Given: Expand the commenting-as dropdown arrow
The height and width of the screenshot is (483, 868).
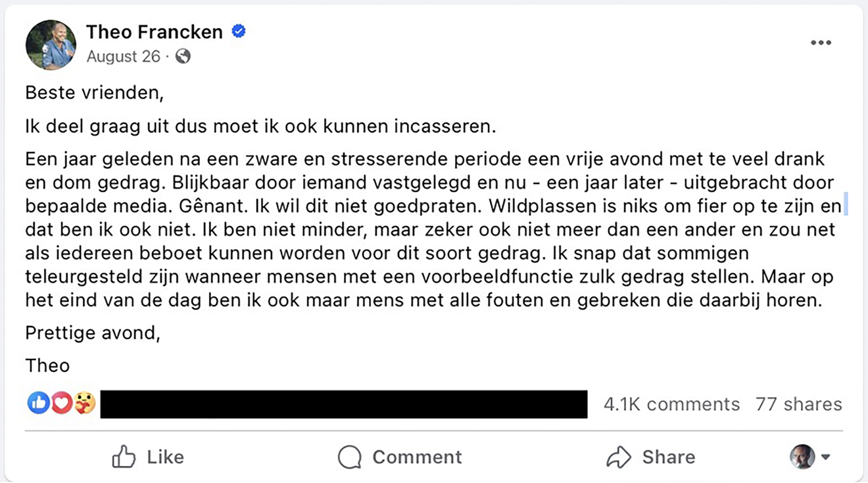Looking at the screenshot, I should point(826,457).
